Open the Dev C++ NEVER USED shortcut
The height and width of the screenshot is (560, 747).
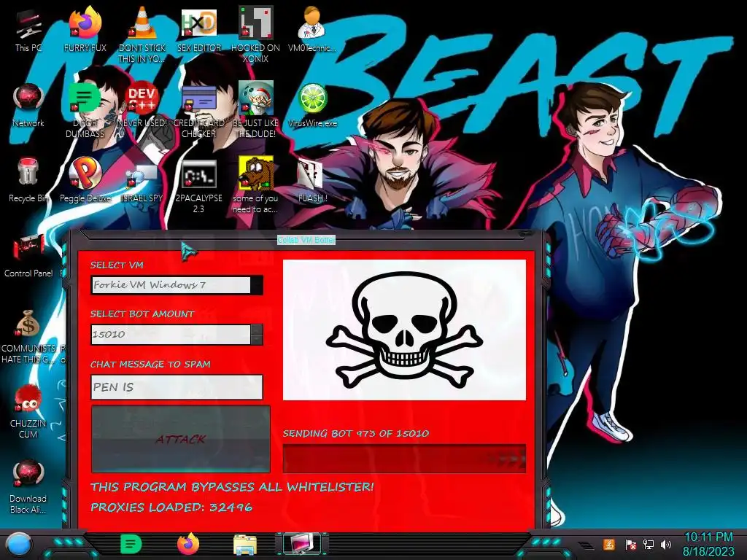[142, 105]
